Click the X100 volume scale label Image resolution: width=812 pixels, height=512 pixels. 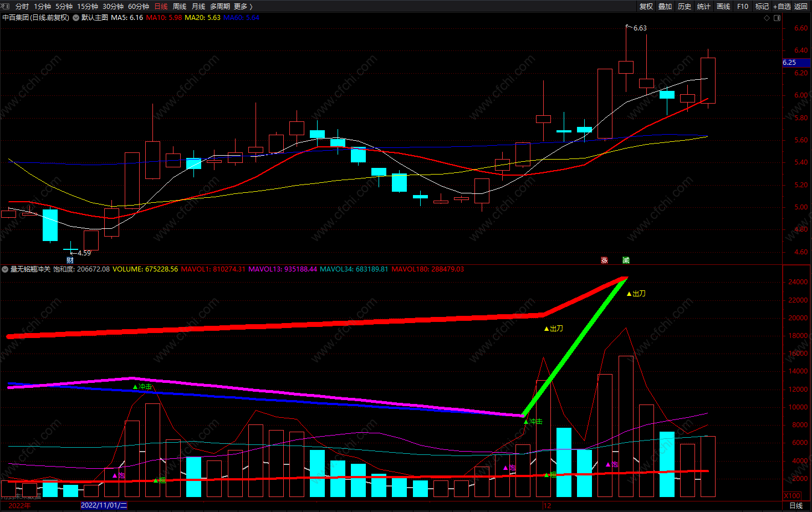[x=792, y=495]
